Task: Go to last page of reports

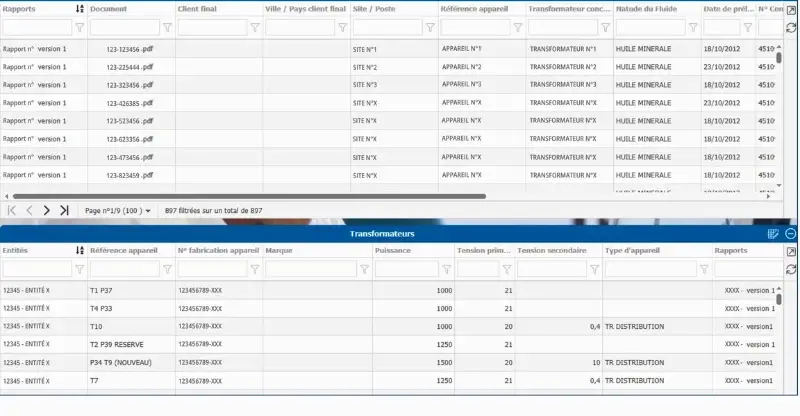Action: 64,210
